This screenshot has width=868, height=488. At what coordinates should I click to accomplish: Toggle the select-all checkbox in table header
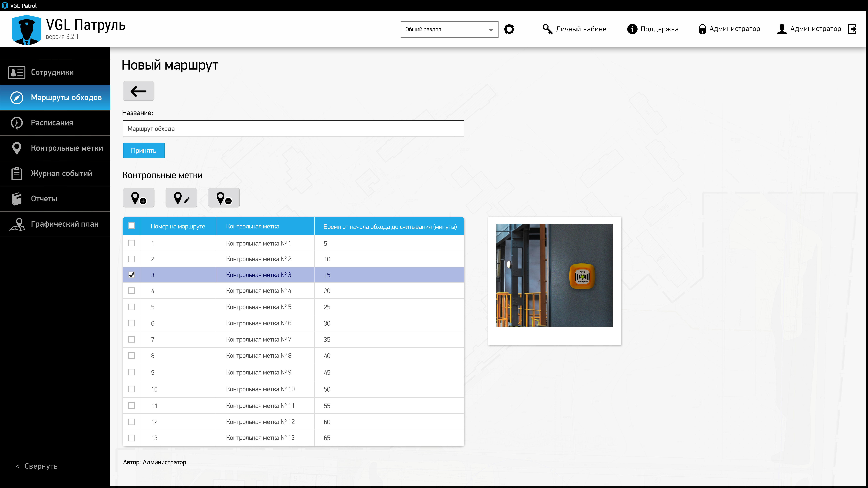click(131, 226)
